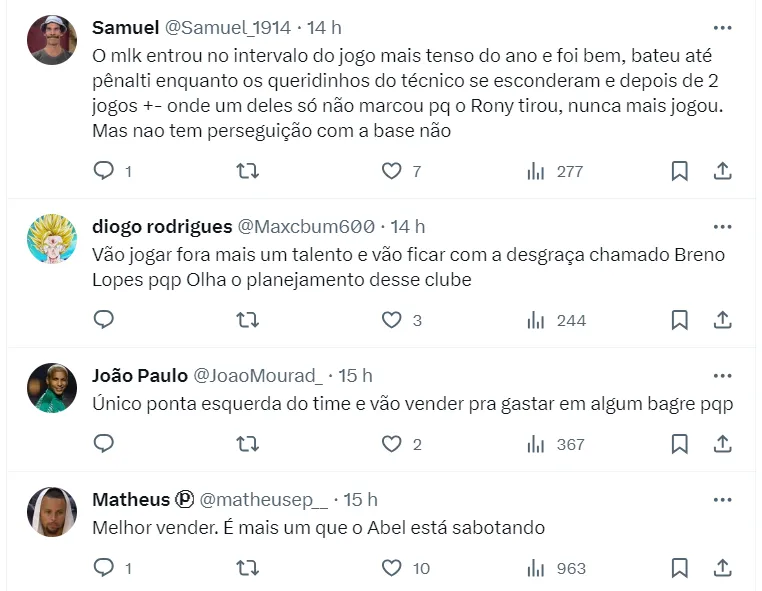Reply to diogo rodrigues' tweet
Image resolution: width=762 pixels, height=591 pixels.
105,320
